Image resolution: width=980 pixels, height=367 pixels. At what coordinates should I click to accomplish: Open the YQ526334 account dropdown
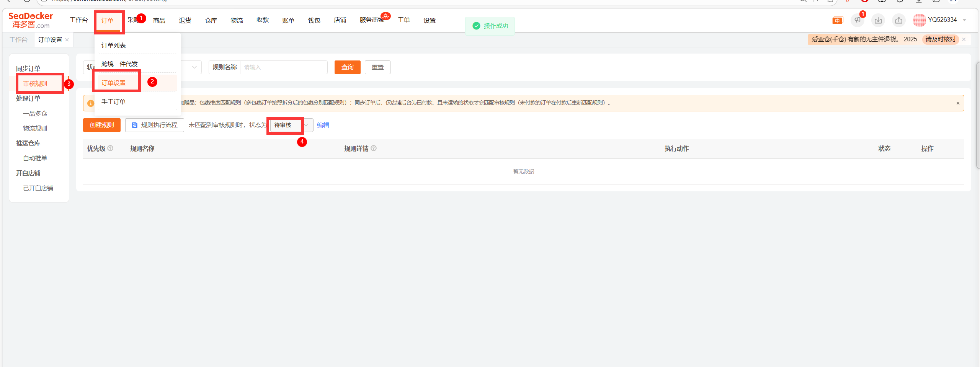click(x=964, y=20)
